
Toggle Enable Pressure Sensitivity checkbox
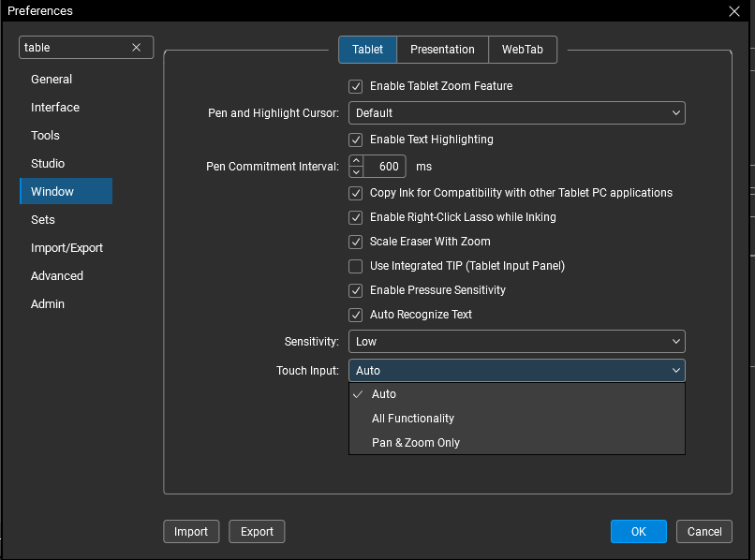click(355, 290)
